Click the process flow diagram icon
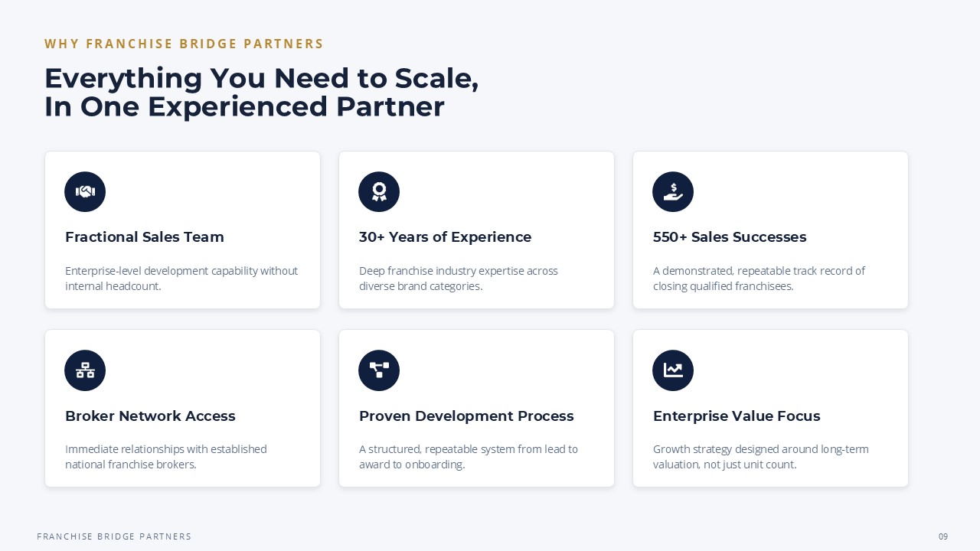The height and width of the screenshot is (551, 980). (379, 370)
